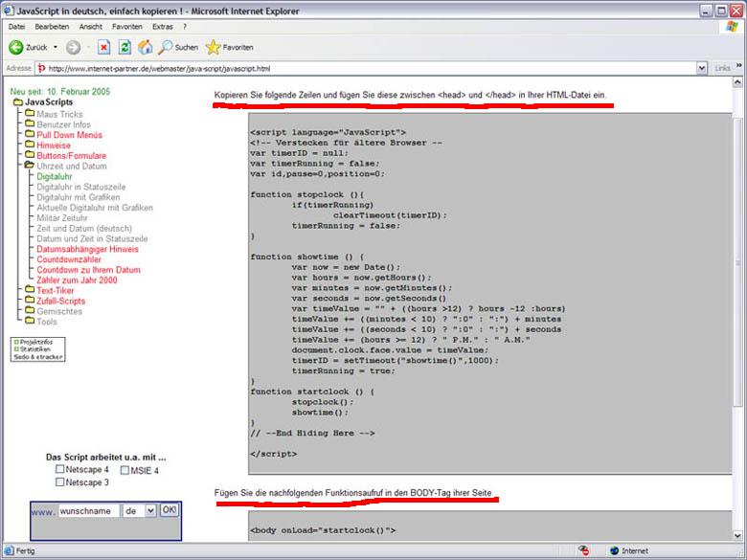Click the page scrollbar up arrow

coord(737,82)
